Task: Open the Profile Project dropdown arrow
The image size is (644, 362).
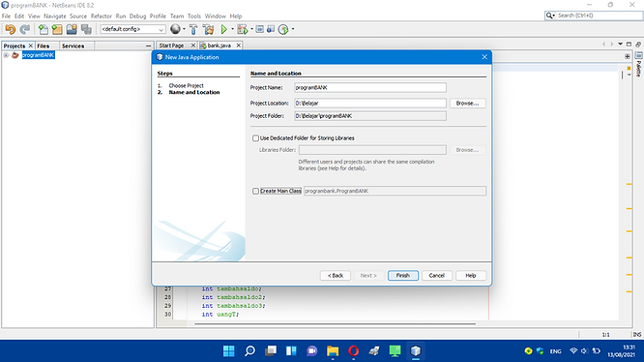Action: [x=292, y=29]
